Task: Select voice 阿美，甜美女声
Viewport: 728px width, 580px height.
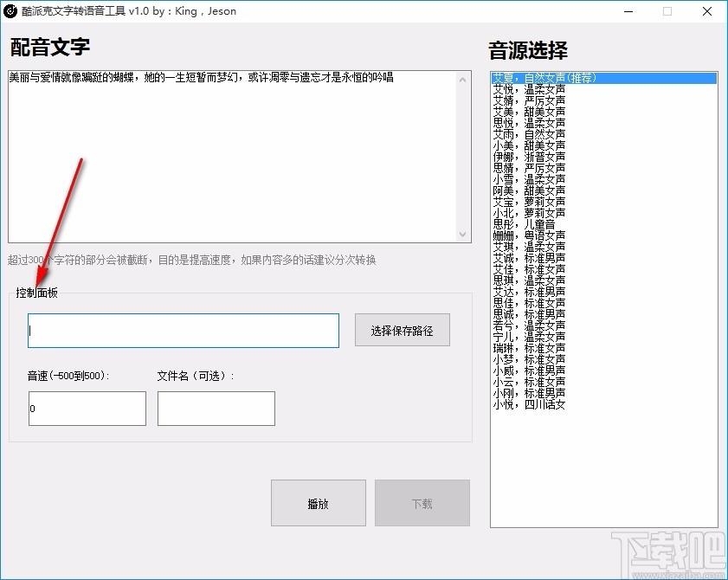Action: pyautogui.click(x=603, y=190)
